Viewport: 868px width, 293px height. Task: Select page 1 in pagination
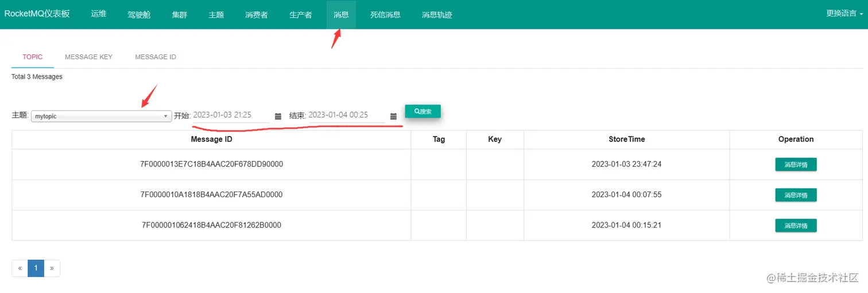point(36,268)
